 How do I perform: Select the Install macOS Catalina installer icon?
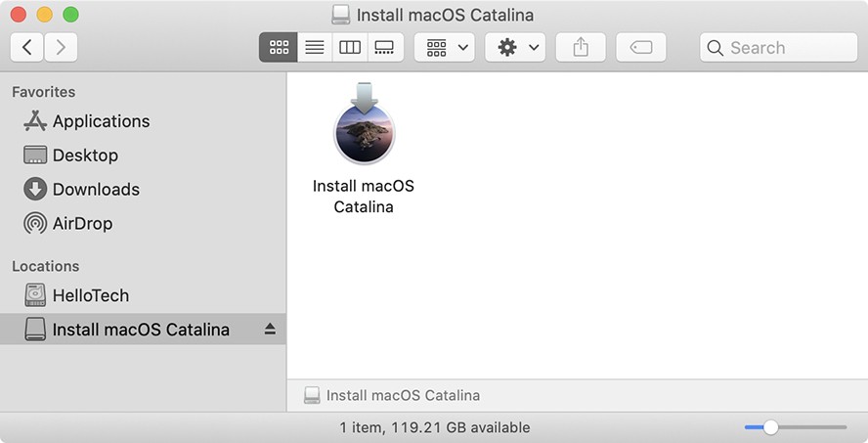point(365,124)
